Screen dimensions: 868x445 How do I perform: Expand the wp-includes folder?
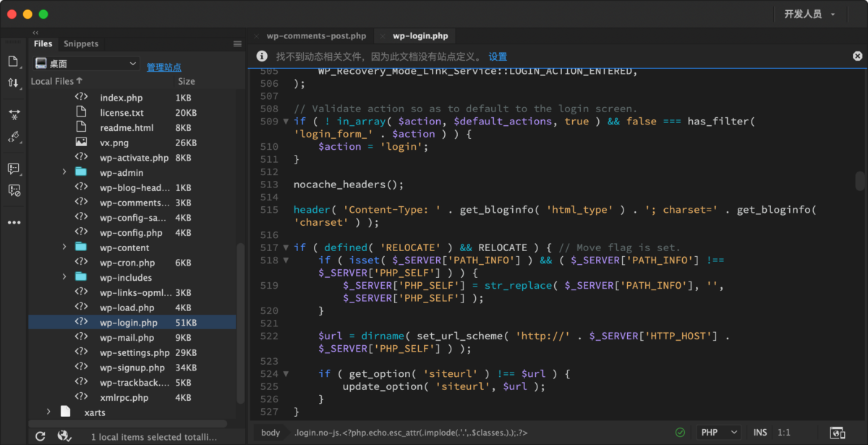[x=64, y=277]
